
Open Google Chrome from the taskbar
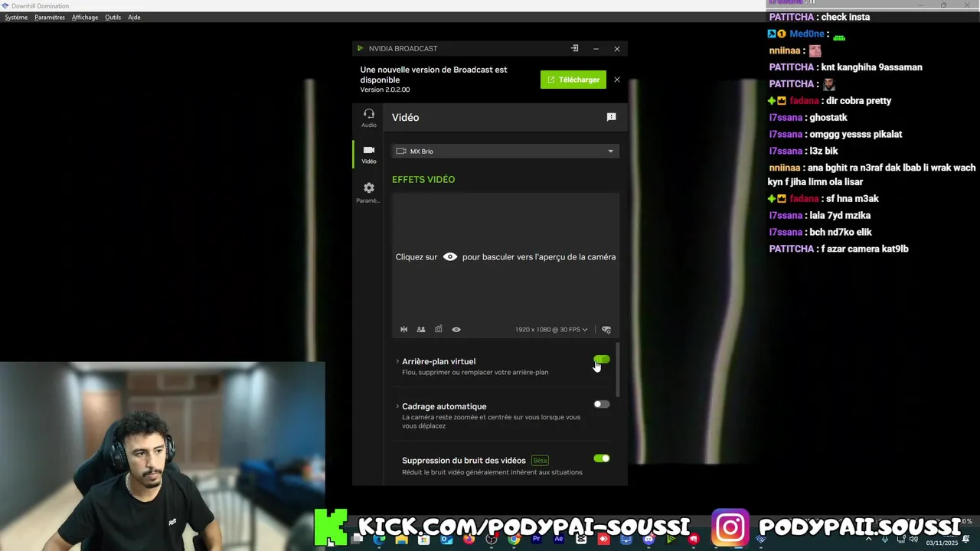coord(514,540)
